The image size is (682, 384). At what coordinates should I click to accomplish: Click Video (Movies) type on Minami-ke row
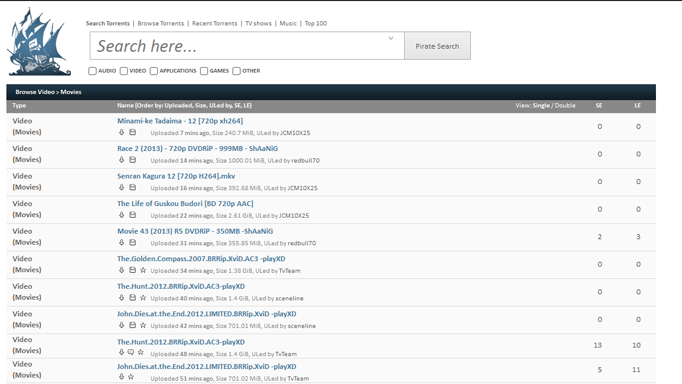click(x=27, y=127)
